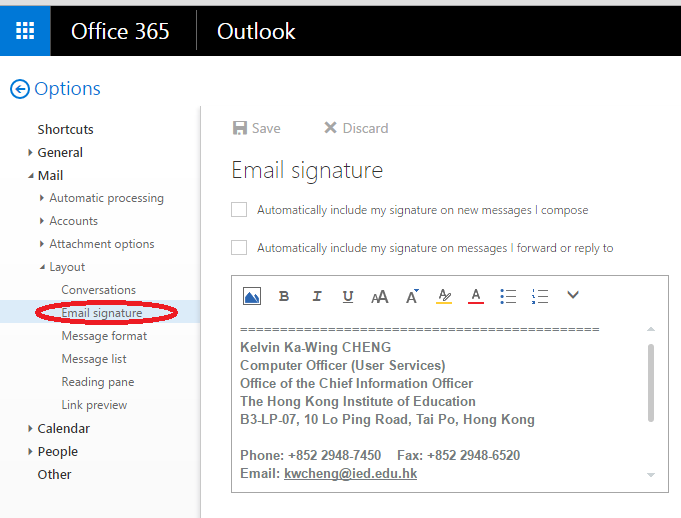Click the kwcheng@ied.edu.hk email link
The width and height of the screenshot is (681, 518).
pyautogui.click(x=350, y=473)
